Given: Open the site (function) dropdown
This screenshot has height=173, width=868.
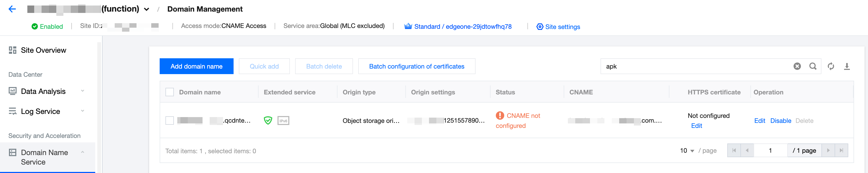Looking at the screenshot, I should click(x=147, y=9).
